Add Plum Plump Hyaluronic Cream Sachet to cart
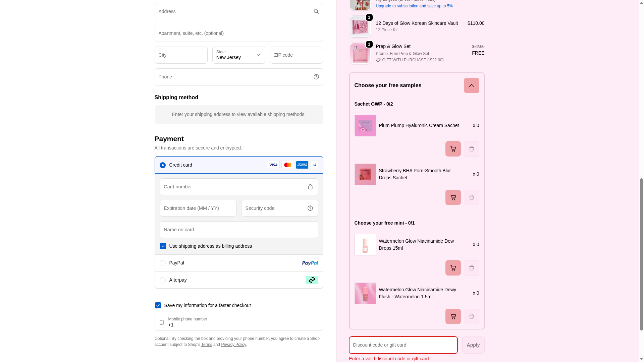 pyautogui.click(x=453, y=149)
